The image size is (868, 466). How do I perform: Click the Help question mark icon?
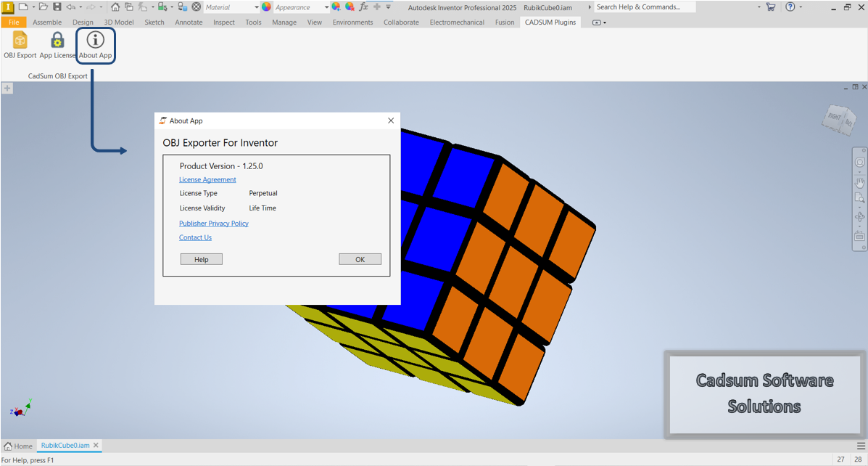point(790,7)
